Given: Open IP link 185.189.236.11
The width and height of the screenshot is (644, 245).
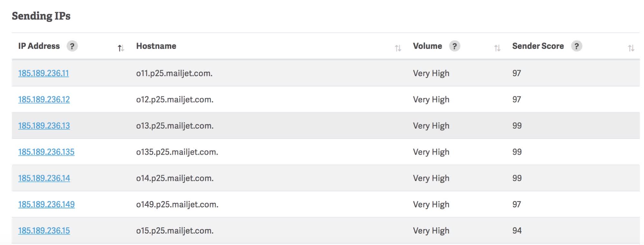Looking at the screenshot, I should 43,73.
